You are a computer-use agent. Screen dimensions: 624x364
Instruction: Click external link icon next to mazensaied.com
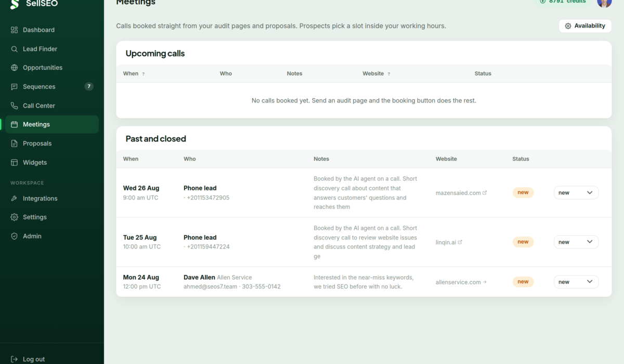tap(485, 192)
